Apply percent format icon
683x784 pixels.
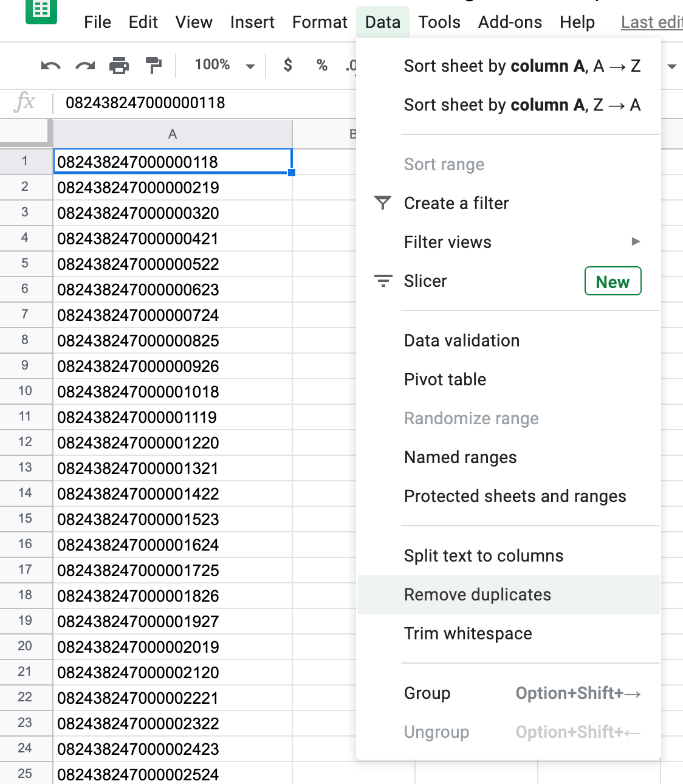point(322,65)
